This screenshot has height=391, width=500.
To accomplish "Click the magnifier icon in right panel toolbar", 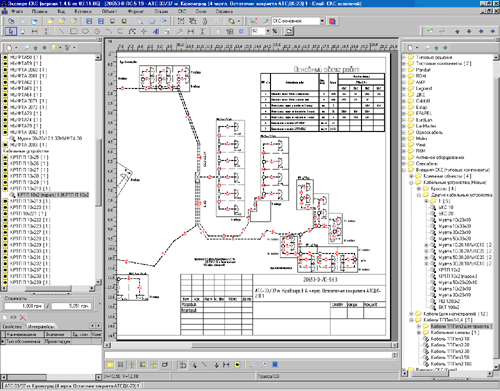I will 428,48.
